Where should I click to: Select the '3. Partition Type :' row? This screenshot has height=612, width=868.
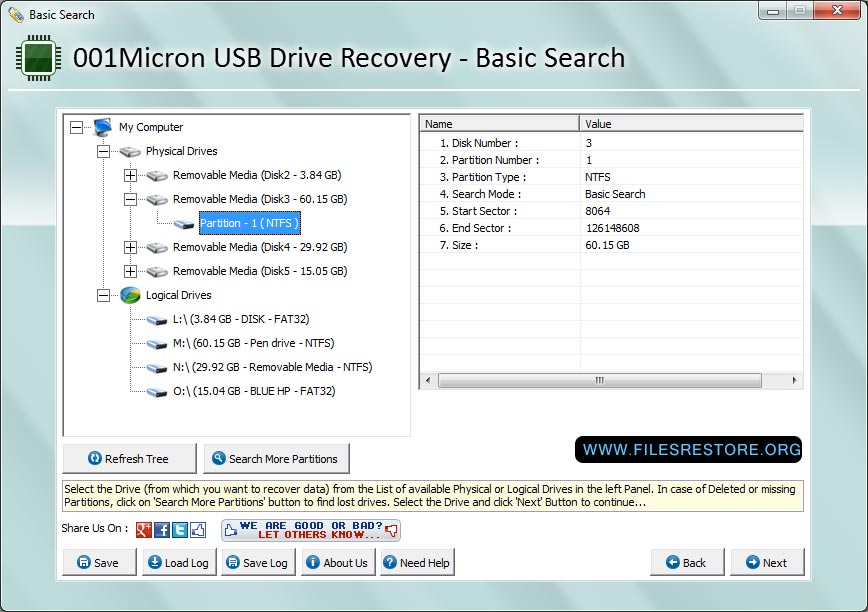(x=611, y=177)
